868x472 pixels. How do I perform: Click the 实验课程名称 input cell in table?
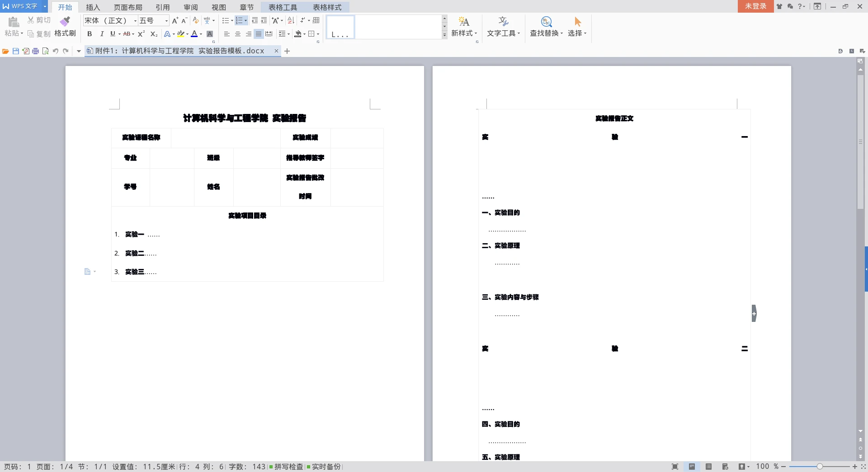226,138
